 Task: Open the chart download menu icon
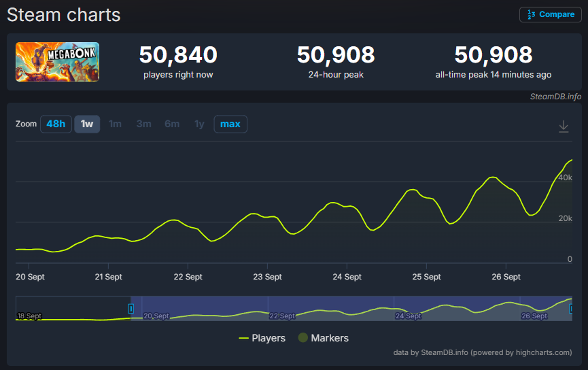564,127
